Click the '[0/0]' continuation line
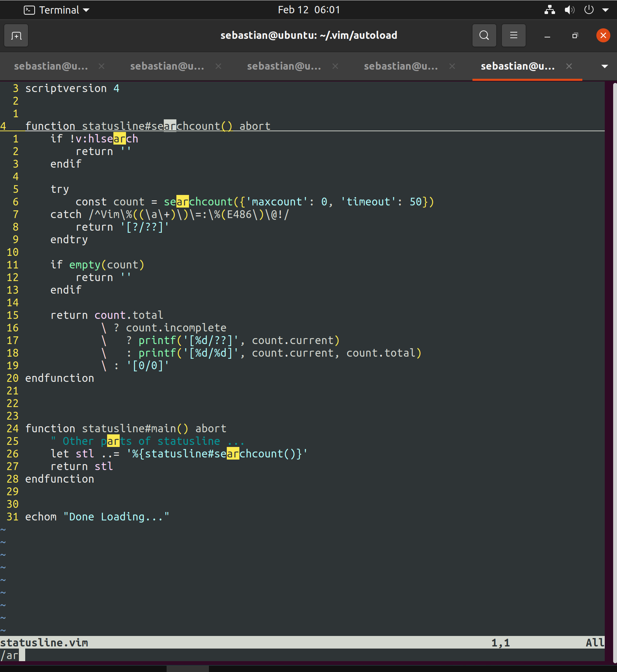This screenshot has height=672, width=617. click(135, 366)
